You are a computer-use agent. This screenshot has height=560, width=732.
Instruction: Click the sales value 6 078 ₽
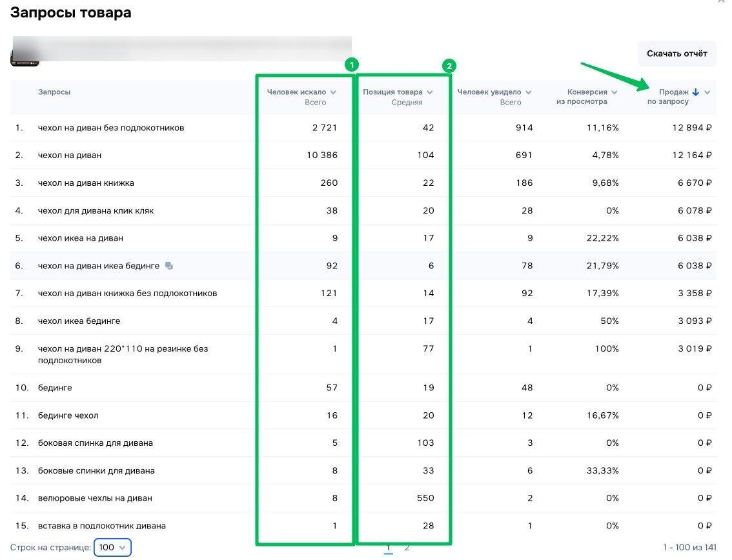click(x=695, y=210)
